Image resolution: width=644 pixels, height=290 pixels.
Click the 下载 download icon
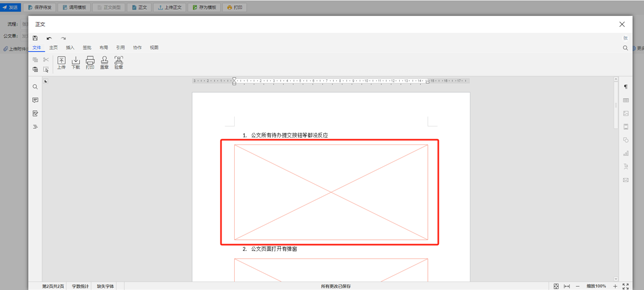75,62
